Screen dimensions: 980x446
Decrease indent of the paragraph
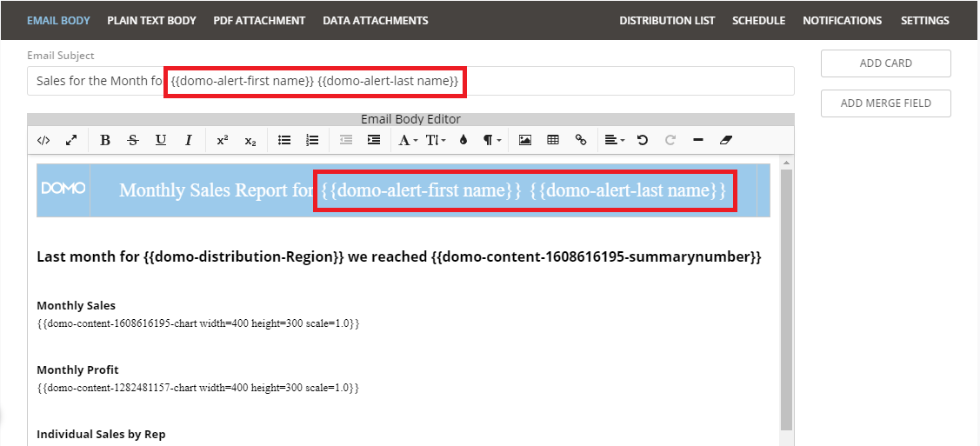click(345, 141)
